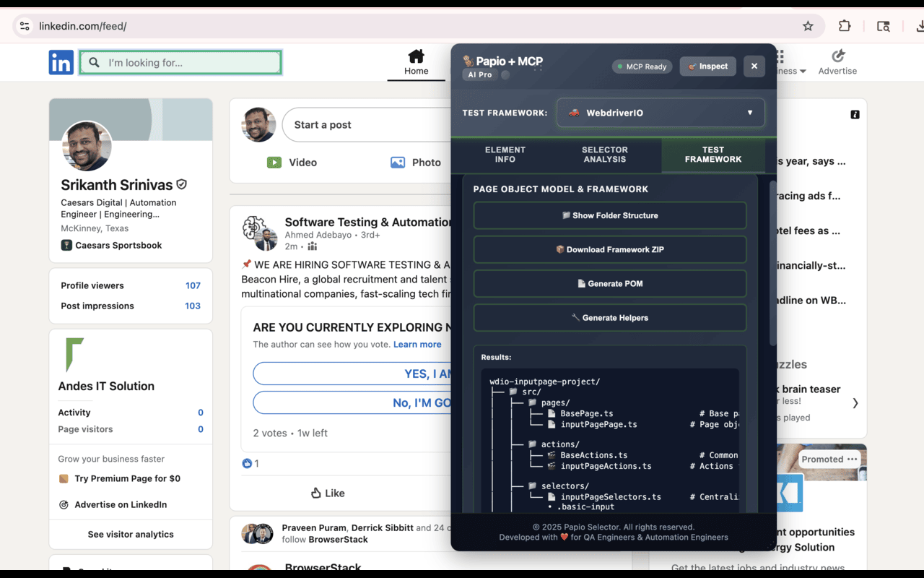
Task: Click Ahmed Adebayo author name
Action: point(318,235)
